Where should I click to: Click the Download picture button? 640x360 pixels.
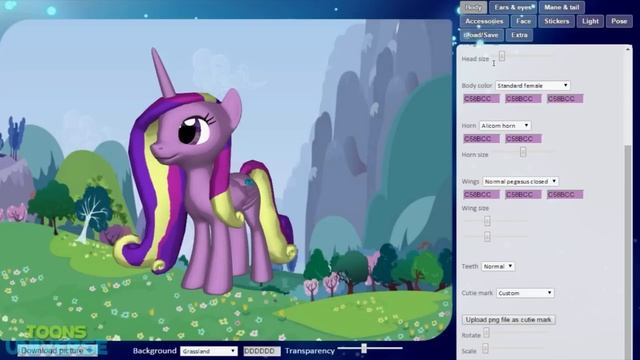[57, 351]
